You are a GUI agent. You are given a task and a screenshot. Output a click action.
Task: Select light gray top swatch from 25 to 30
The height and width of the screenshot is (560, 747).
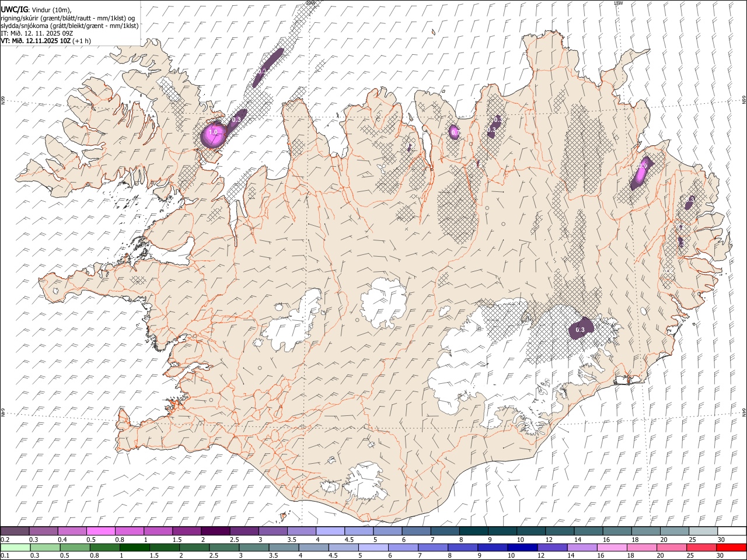pyautogui.click(x=703, y=531)
